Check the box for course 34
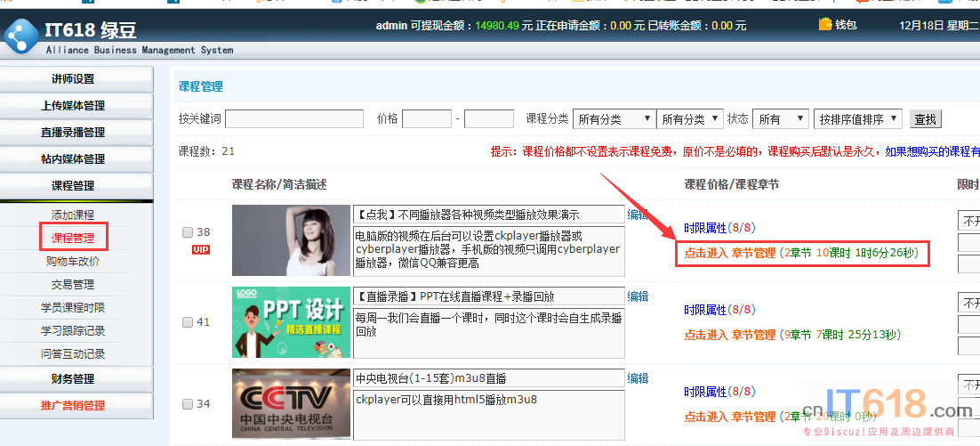980x446 pixels. point(188,404)
